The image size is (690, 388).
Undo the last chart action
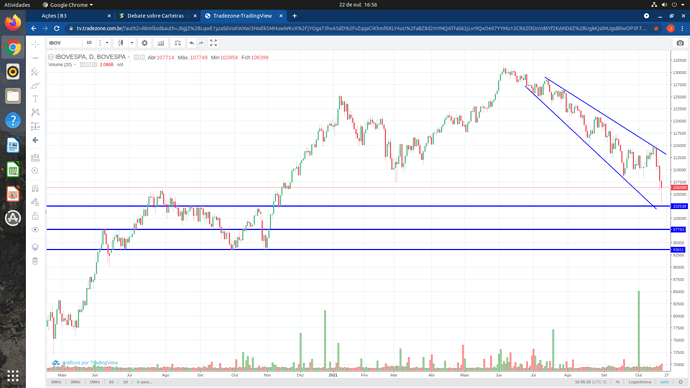point(191,43)
